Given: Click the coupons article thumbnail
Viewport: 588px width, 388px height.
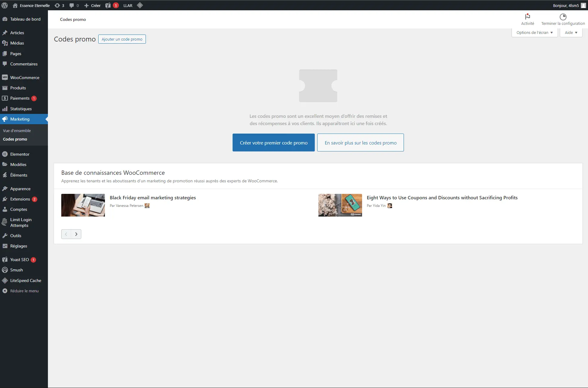Looking at the screenshot, I should point(340,205).
